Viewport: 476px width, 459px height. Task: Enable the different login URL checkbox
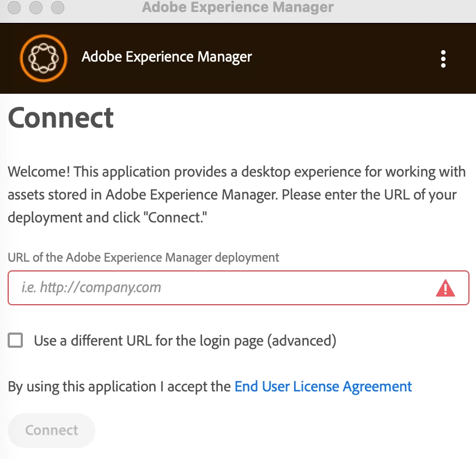click(15, 341)
